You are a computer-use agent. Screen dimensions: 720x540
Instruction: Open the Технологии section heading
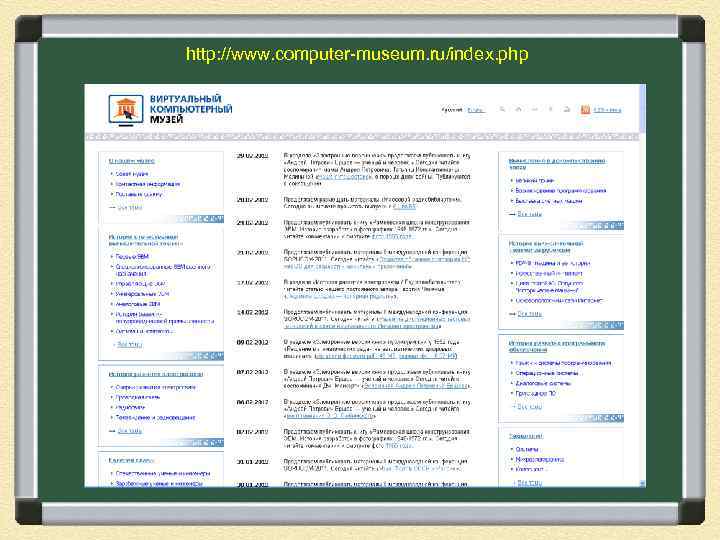pyautogui.click(x=525, y=436)
